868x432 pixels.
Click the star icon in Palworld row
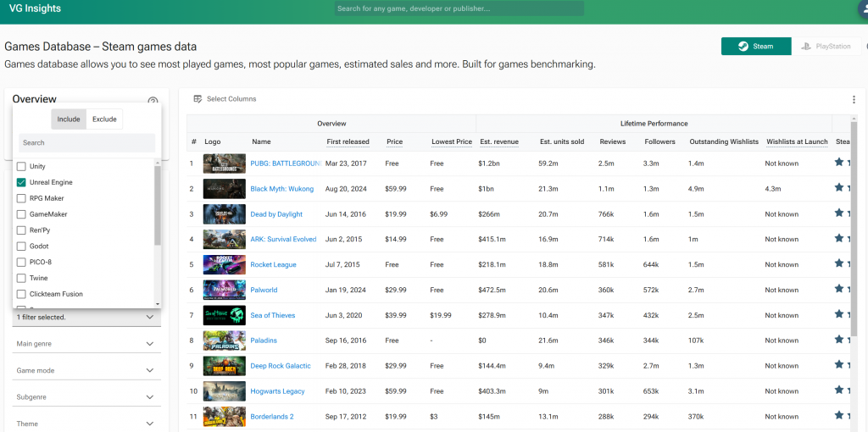pos(838,289)
